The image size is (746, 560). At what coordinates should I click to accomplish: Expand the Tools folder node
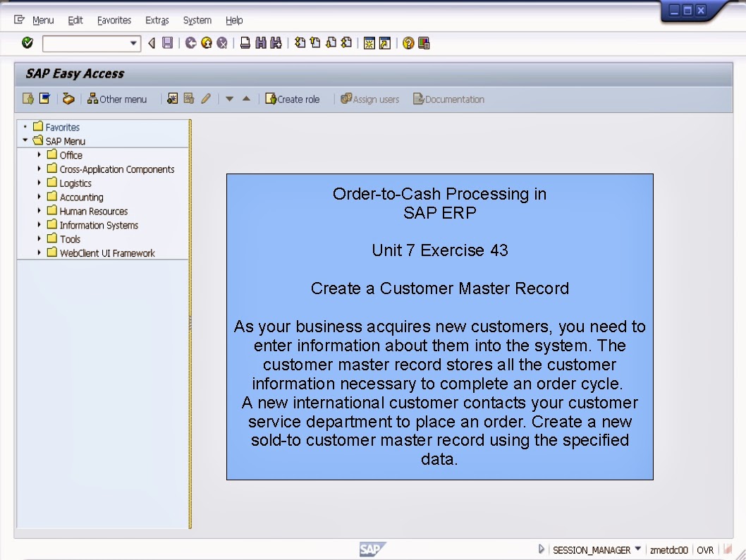(x=39, y=238)
